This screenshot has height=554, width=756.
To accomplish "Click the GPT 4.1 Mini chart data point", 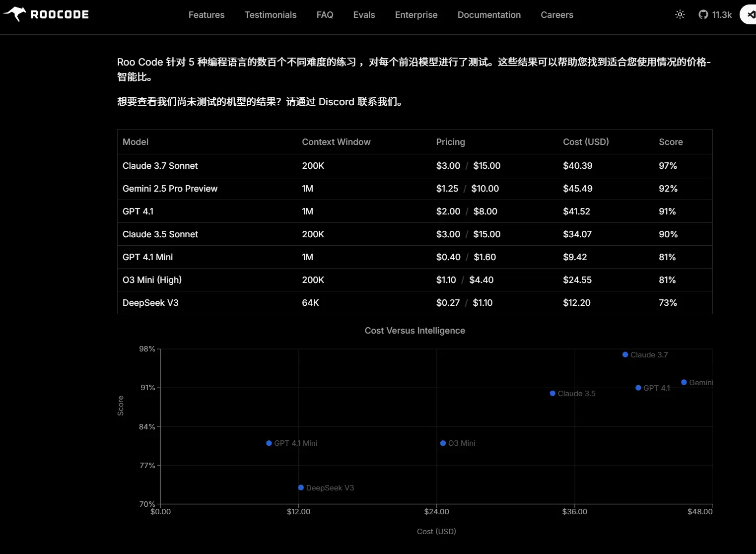I will (269, 443).
